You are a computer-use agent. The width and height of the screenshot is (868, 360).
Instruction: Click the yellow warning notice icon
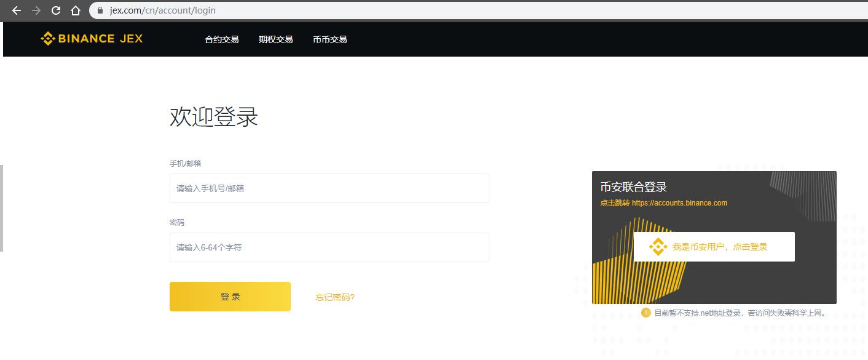[645, 313]
